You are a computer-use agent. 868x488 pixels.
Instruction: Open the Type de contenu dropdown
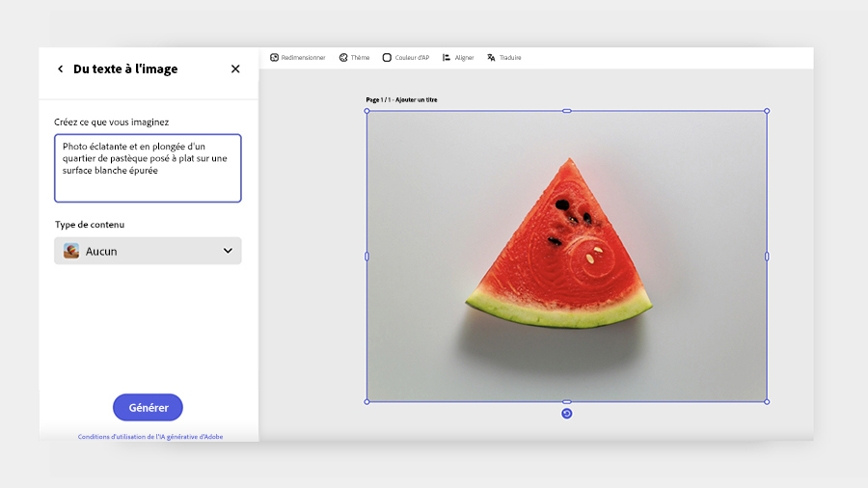coord(148,251)
